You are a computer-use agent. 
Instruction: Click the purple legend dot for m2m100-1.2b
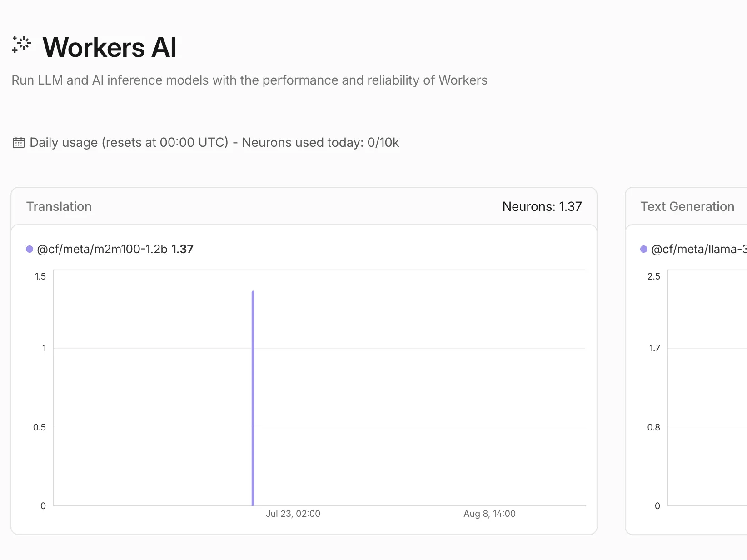coord(30,249)
